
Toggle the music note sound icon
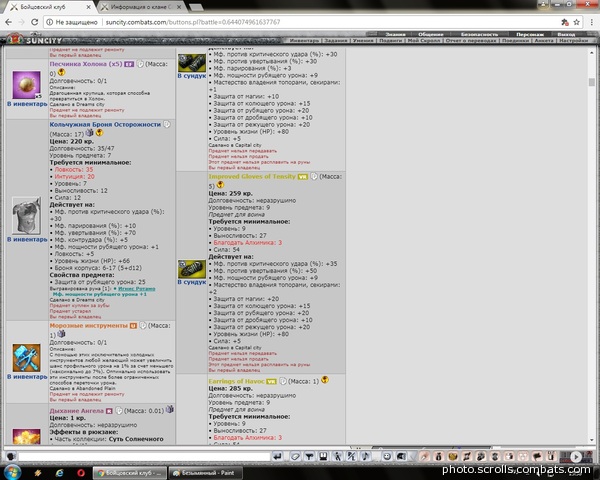pos(365,456)
